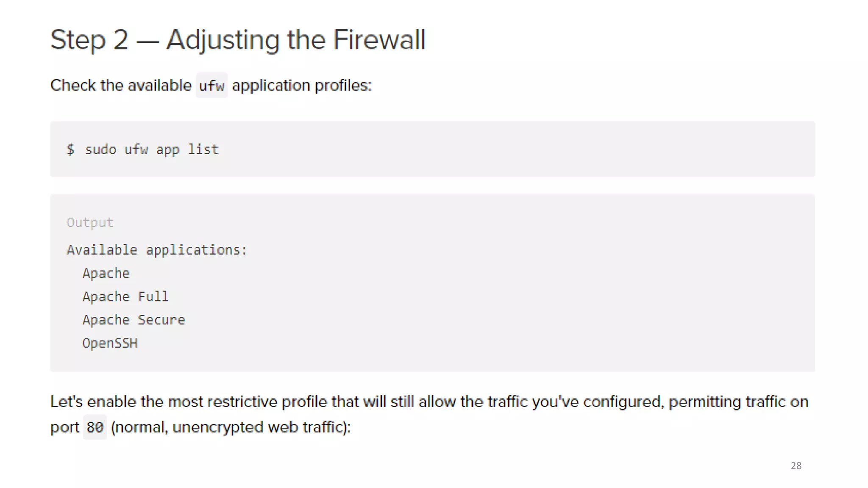Select the "Apache Secure" profile entry
The height and width of the screenshot is (488, 868).
[134, 320]
